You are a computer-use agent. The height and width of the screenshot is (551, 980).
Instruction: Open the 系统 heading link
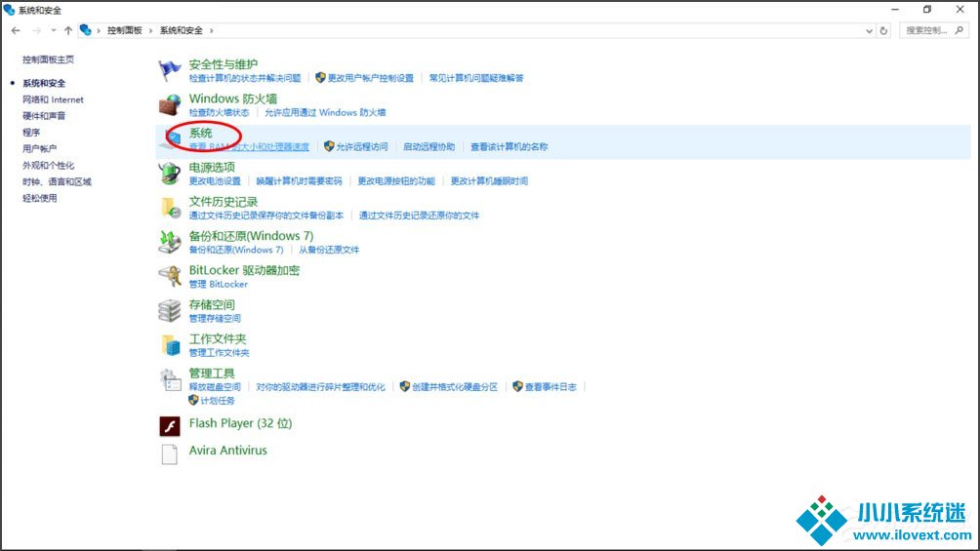pyautogui.click(x=201, y=133)
